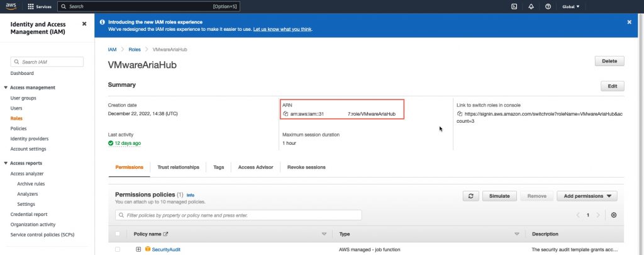
Task: Open Account settings in the sidebar
Action: (28, 149)
